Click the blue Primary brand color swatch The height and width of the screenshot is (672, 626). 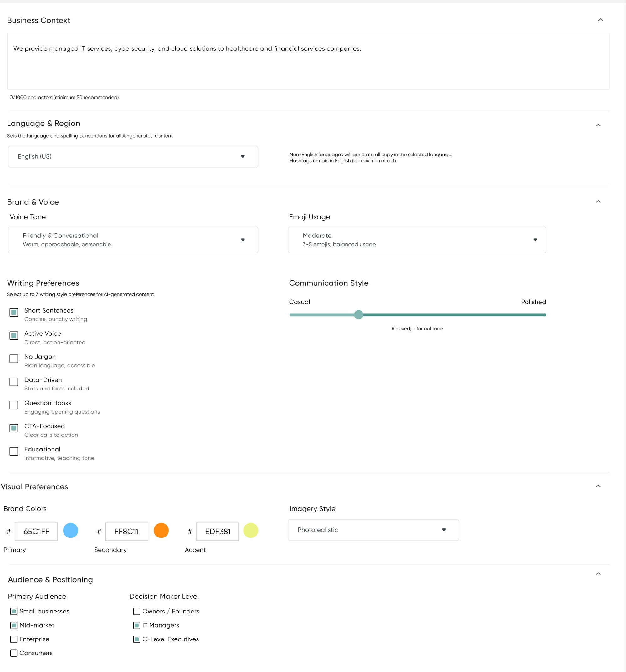pos(71,531)
